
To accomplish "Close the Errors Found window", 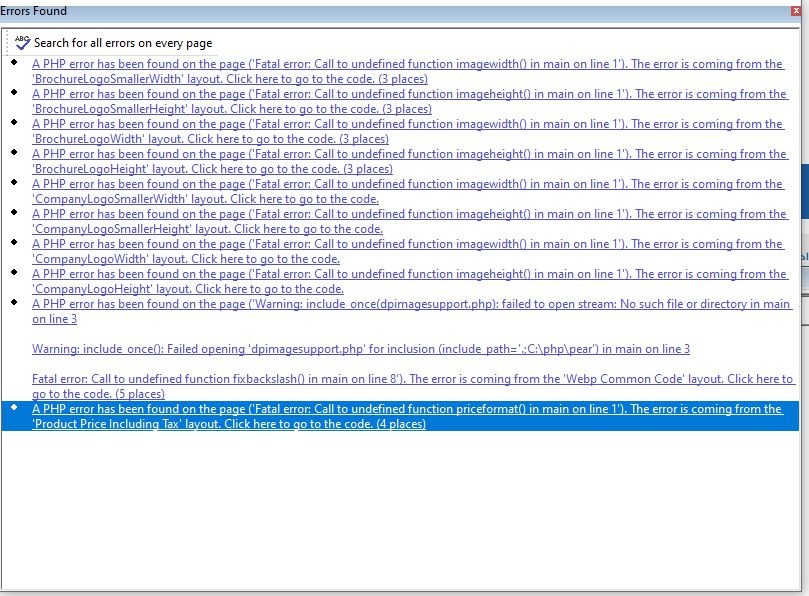I will pos(796,11).
